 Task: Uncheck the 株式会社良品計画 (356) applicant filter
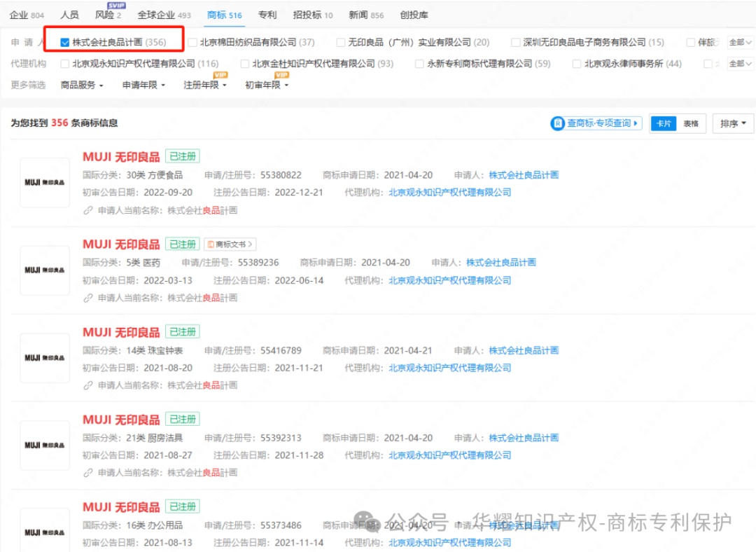pyautogui.click(x=64, y=43)
